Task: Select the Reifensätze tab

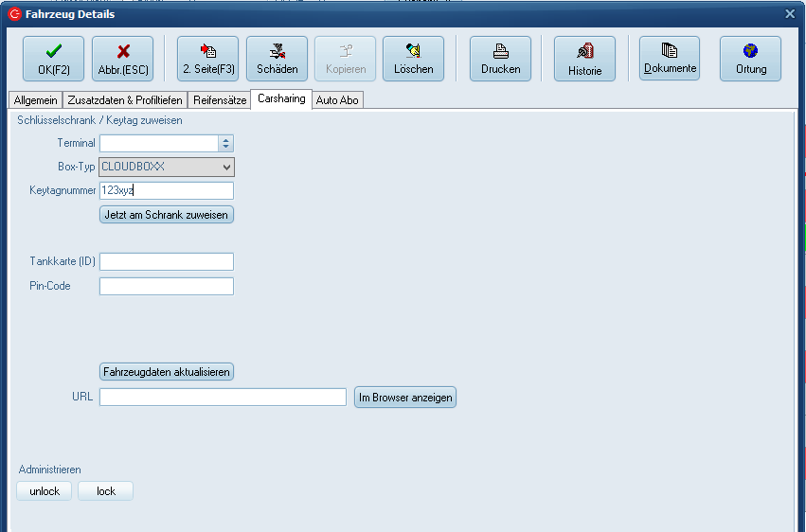Action: tap(219, 100)
